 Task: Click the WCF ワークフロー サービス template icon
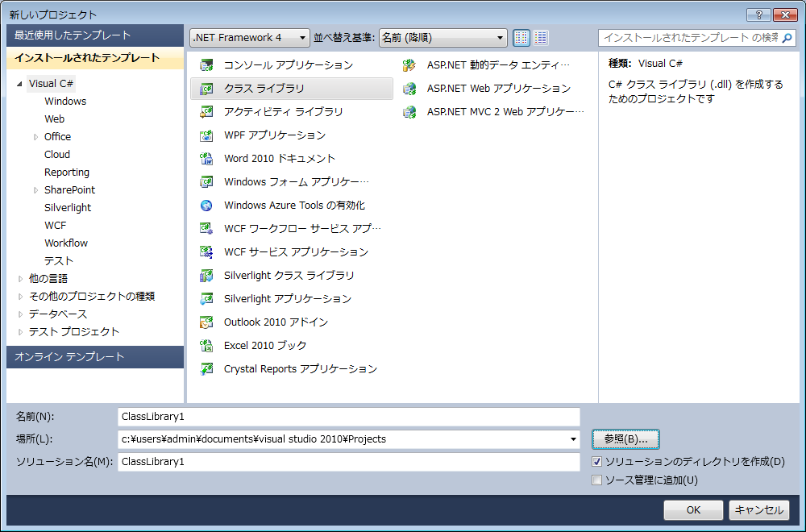tap(206, 228)
